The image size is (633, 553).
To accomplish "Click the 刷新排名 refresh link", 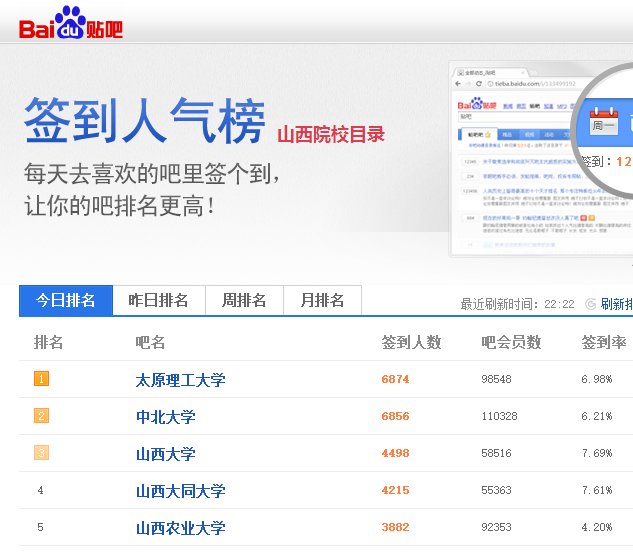I will coord(616,304).
